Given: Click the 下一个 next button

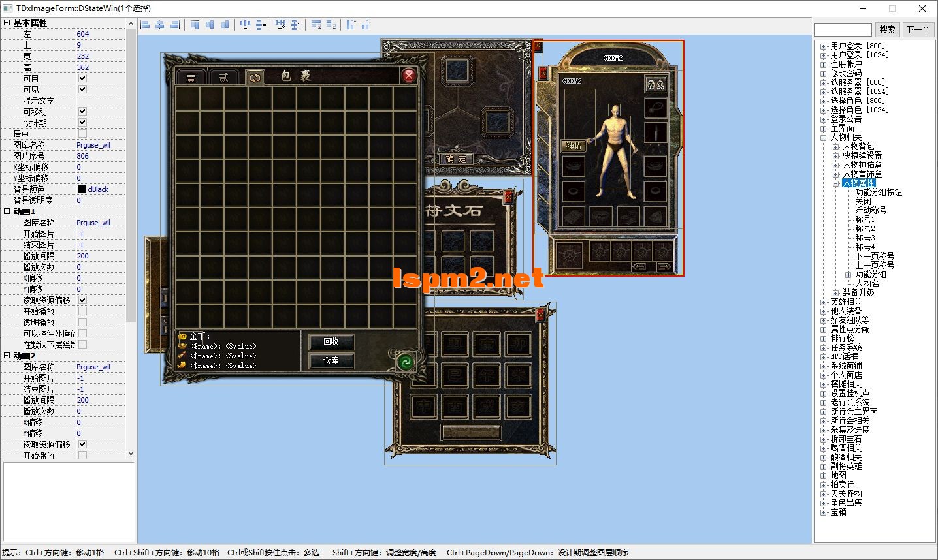Looking at the screenshot, I should tap(918, 29).
